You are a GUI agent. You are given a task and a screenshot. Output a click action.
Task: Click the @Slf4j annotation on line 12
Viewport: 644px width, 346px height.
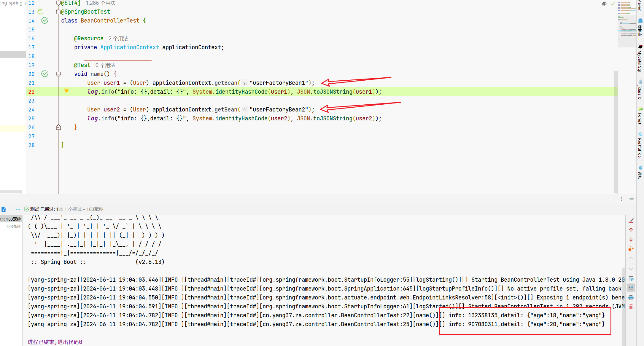(71, 3)
